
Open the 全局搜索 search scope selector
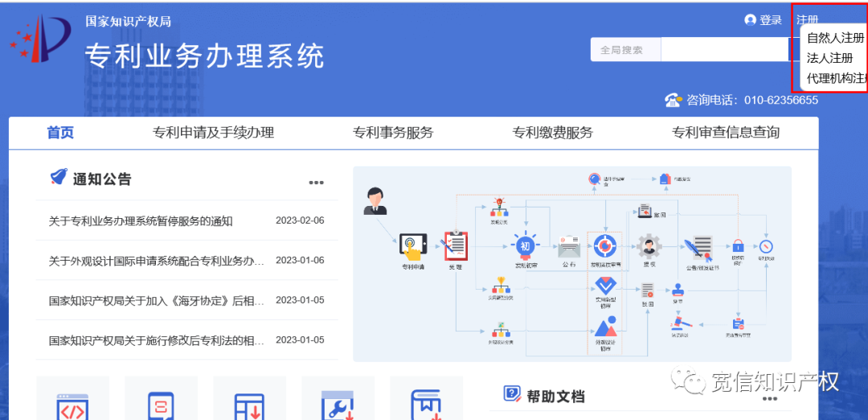[625, 50]
